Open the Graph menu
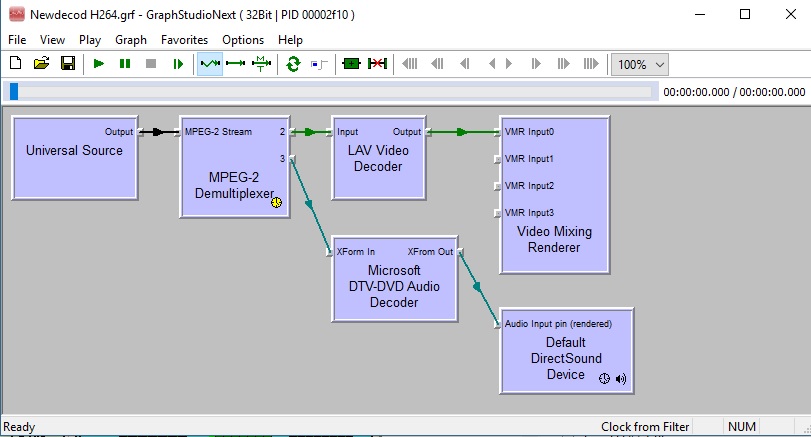The width and height of the screenshot is (811, 437). point(131,40)
